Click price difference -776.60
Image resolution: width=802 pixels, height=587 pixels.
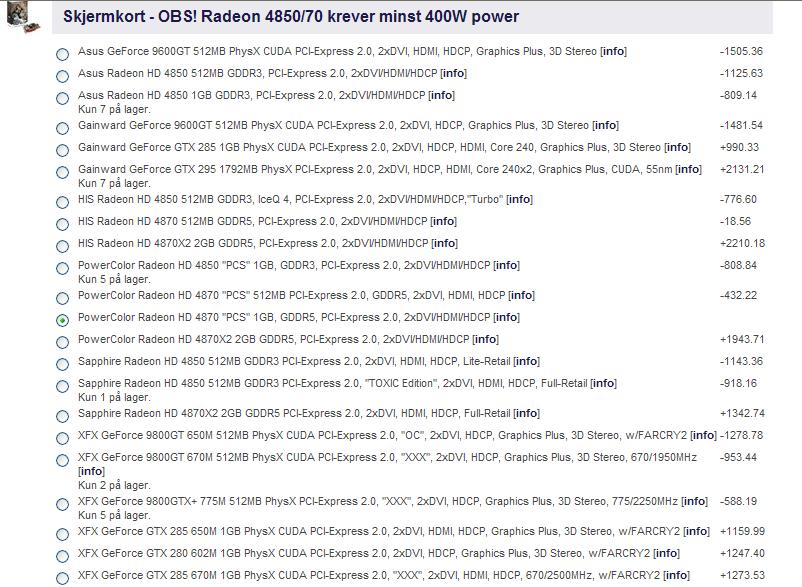click(x=738, y=199)
